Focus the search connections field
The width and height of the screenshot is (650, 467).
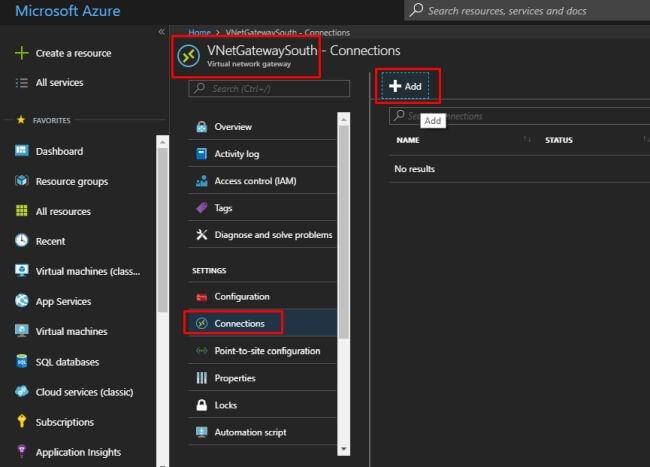point(519,116)
